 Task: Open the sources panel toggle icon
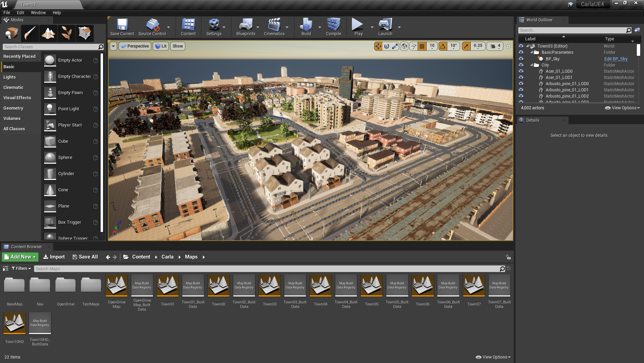point(6,269)
